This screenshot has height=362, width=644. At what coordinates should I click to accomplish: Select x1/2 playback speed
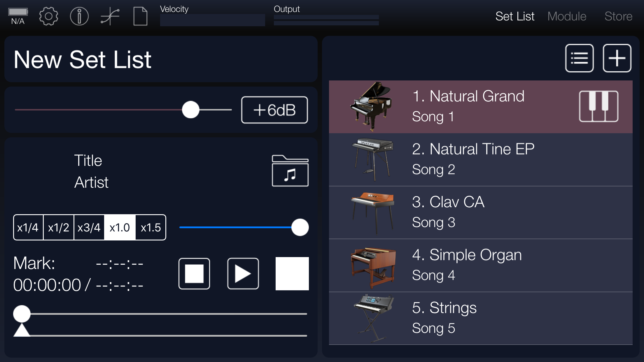coord(59,228)
